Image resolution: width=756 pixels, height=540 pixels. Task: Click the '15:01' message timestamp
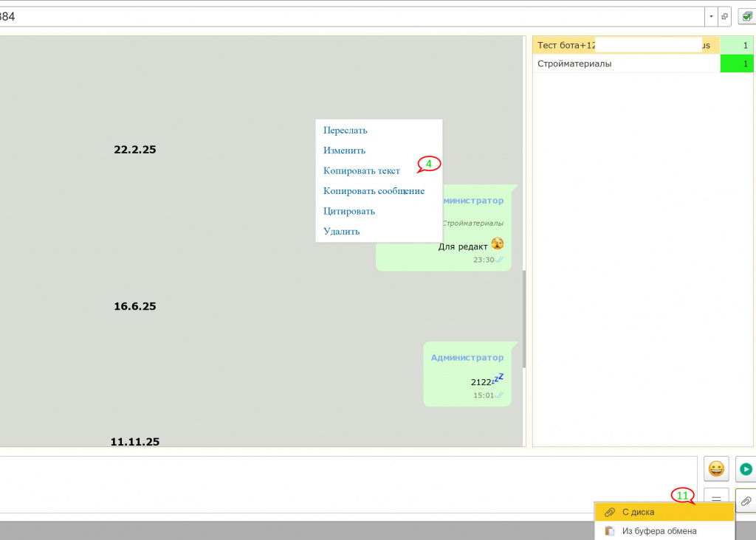(x=484, y=395)
